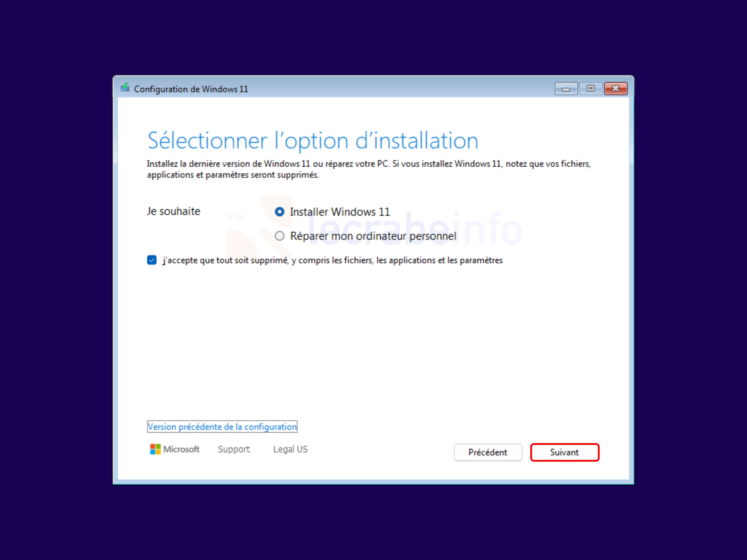The width and height of the screenshot is (747, 560).
Task: Click the Sélectionner l'option d'installation heading
Action: (x=313, y=140)
